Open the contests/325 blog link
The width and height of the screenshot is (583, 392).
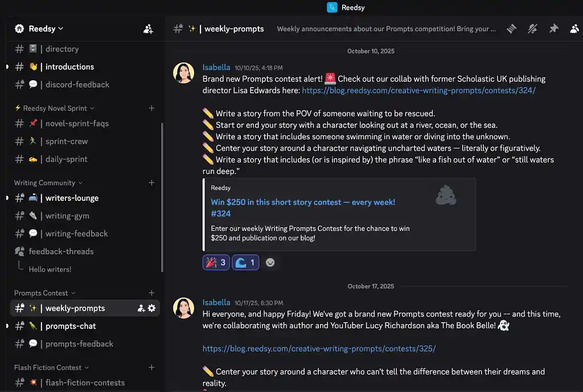click(x=319, y=348)
